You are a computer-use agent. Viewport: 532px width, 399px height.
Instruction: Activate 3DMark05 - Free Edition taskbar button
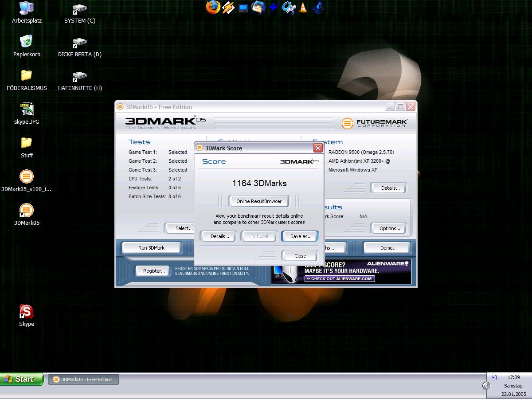point(83,379)
